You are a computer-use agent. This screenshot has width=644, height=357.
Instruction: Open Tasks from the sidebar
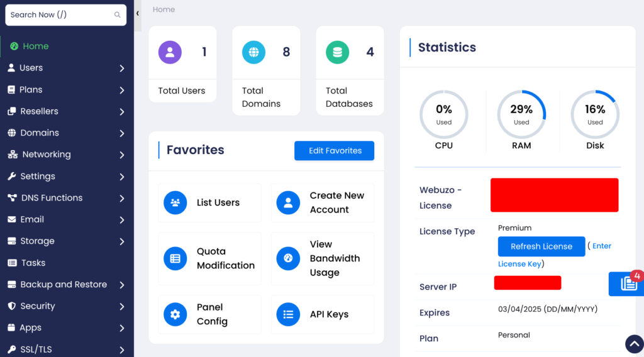33,263
